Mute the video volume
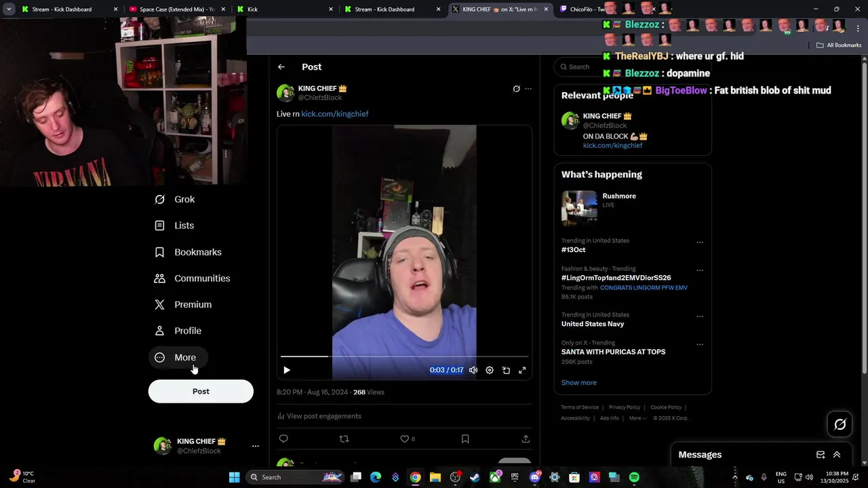 coord(473,370)
